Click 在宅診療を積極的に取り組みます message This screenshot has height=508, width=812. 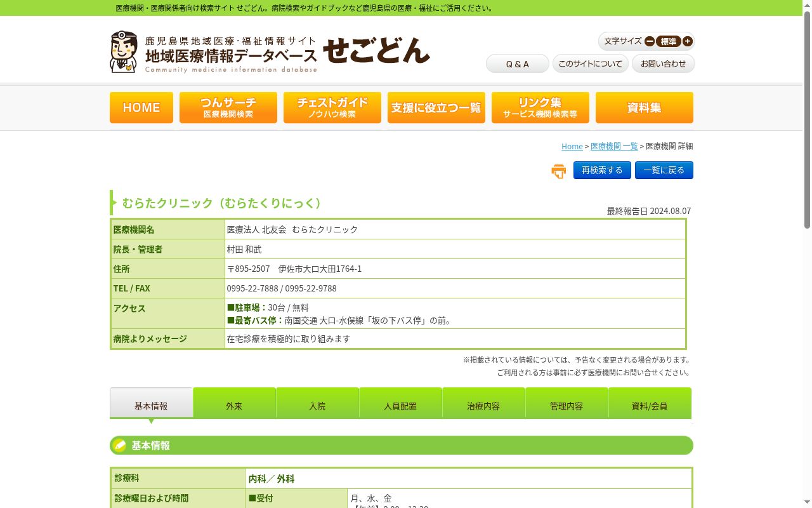289,338
